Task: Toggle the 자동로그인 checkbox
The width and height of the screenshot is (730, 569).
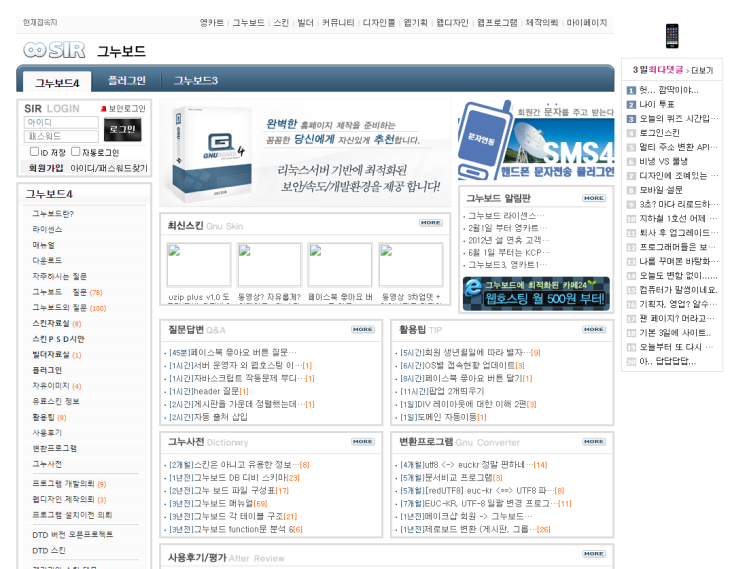Action: [77, 152]
